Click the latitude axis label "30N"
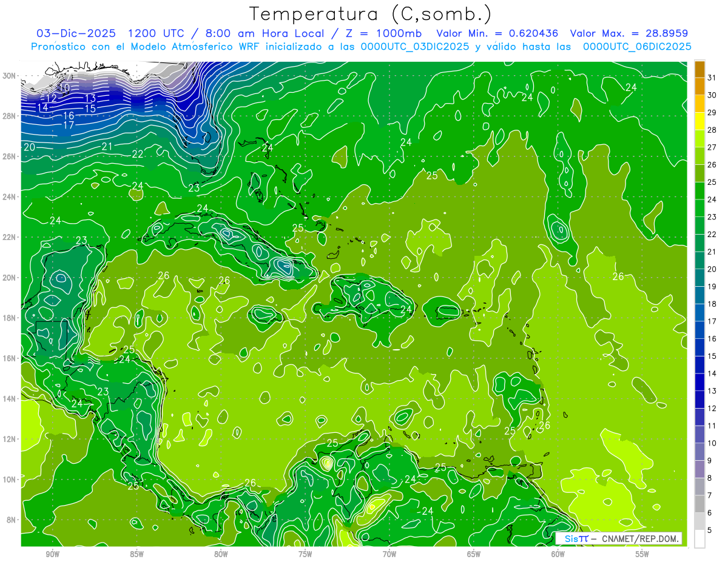 pyautogui.click(x=9, y=76)
